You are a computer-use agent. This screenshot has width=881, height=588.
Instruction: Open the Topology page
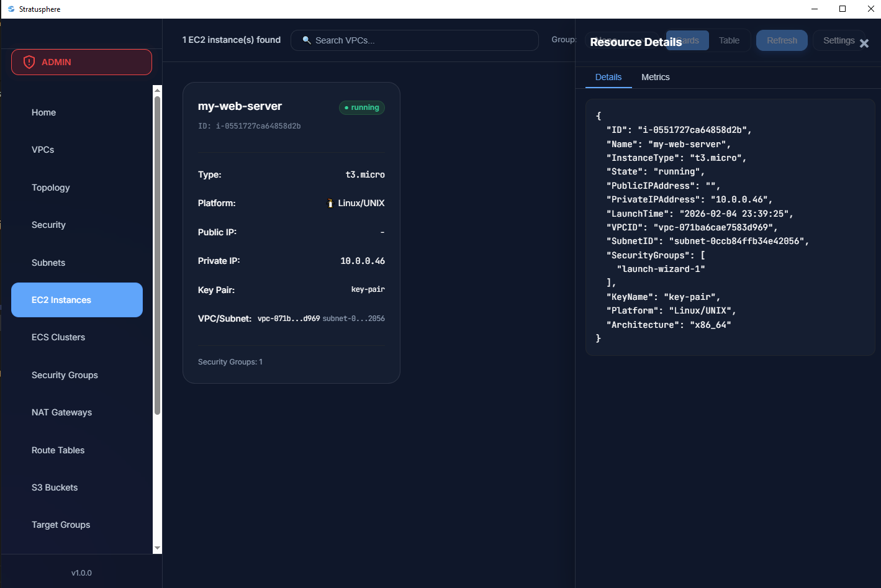click(x=51, y=188)
